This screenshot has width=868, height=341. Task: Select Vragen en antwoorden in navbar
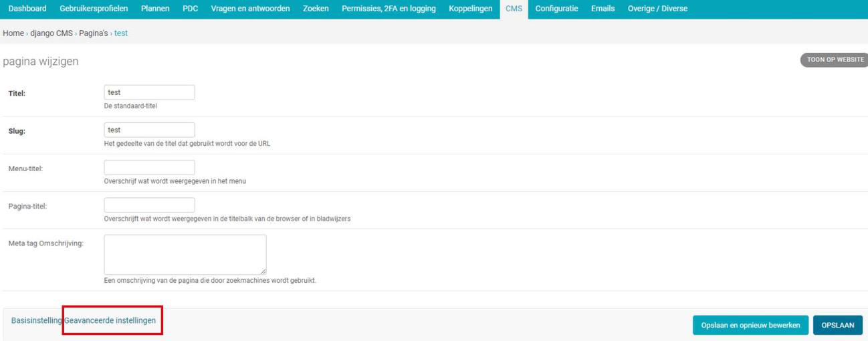tap(250, 9)
